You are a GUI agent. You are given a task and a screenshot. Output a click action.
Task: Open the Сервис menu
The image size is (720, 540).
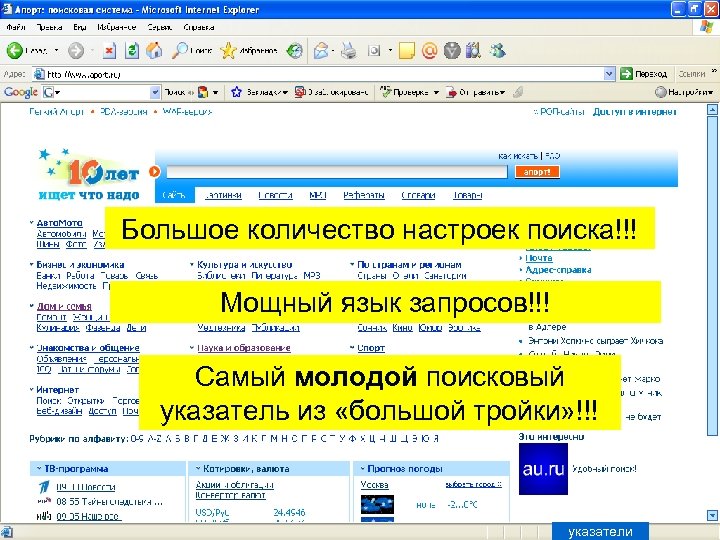tap(160, 27)
